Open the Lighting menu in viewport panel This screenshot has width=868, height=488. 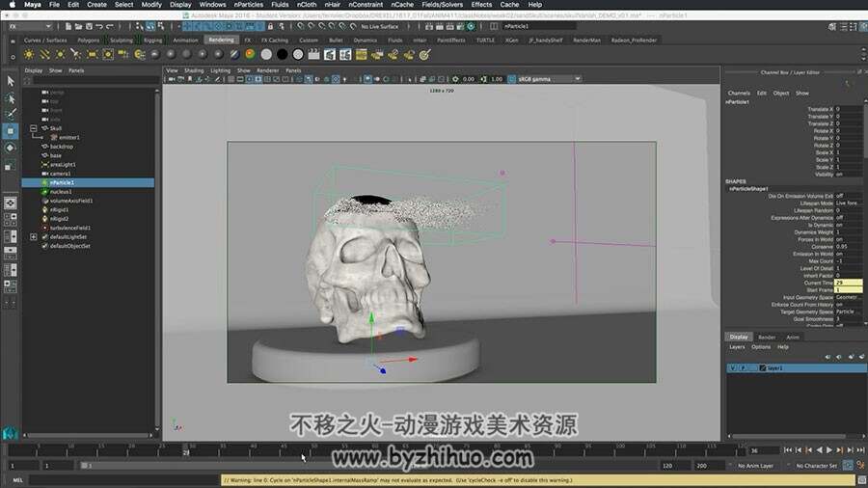point(220,70)
